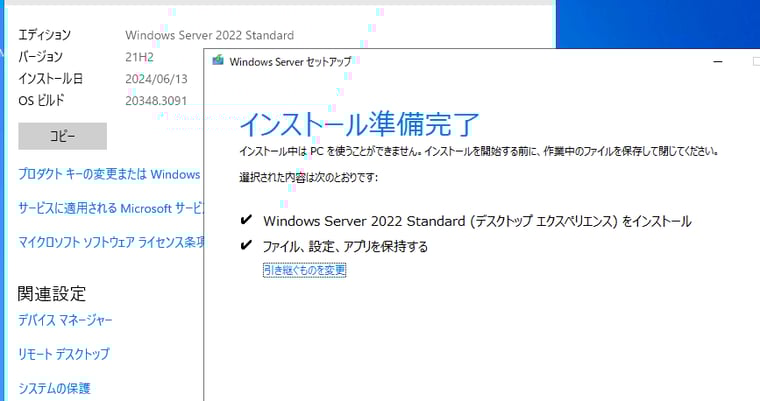Minimize the Windows Server セットアップ window
The image size is (760, 401).
point(718,62)
